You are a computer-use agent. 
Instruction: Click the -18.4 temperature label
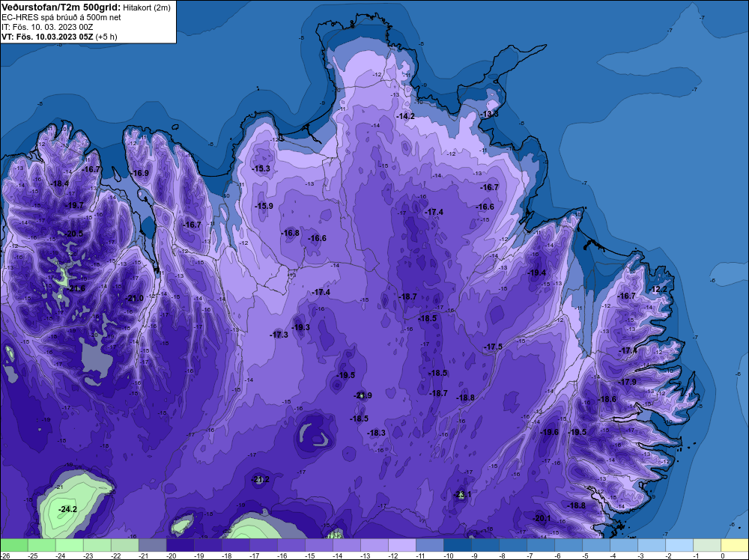coord(60,184)
